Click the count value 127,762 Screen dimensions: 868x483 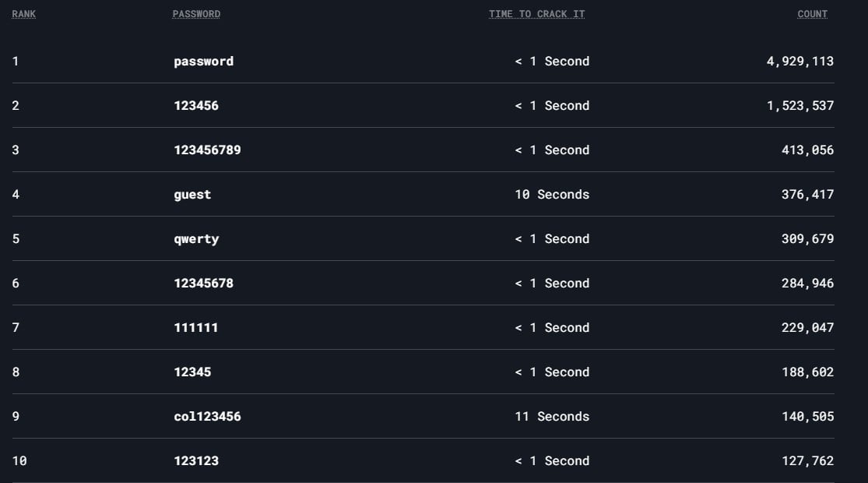807,461
